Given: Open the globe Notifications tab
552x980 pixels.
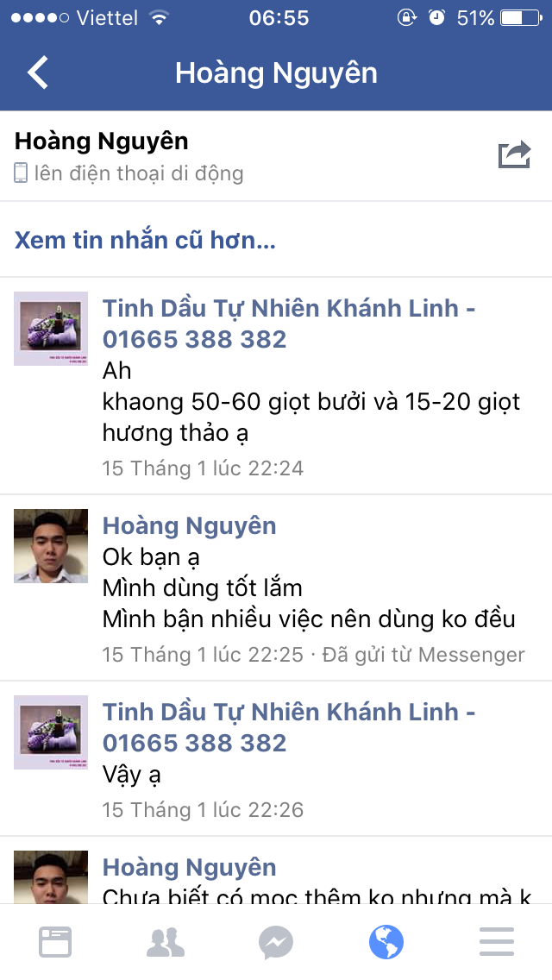Looking at the screenshot, I should pos(386,942).
